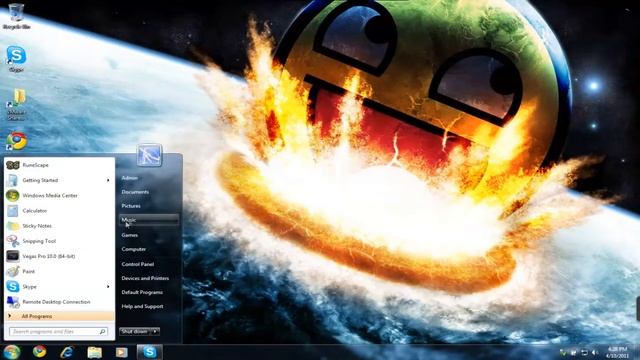
Task: Switch to Skype on the taskbar
Action: pyautogui.click(x=149, y=352)
